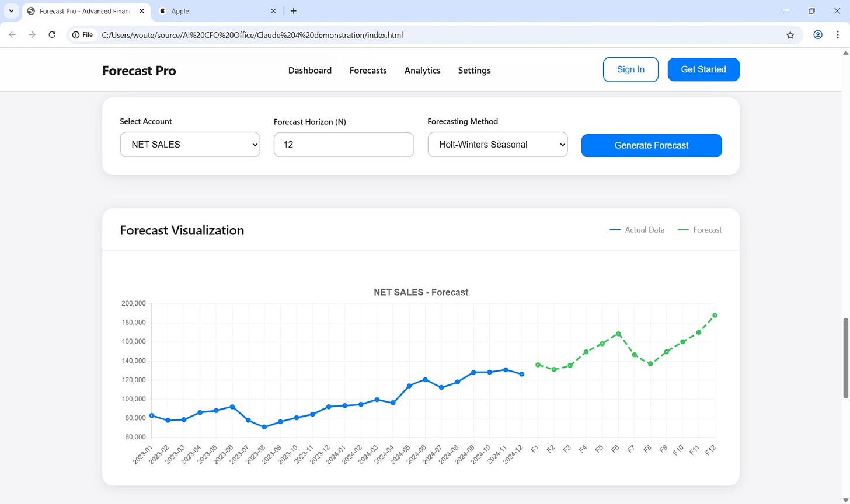Viewport: 850px width, 504px height.
Task: Open the Dashboard nav item
Action: pos(310,71)
